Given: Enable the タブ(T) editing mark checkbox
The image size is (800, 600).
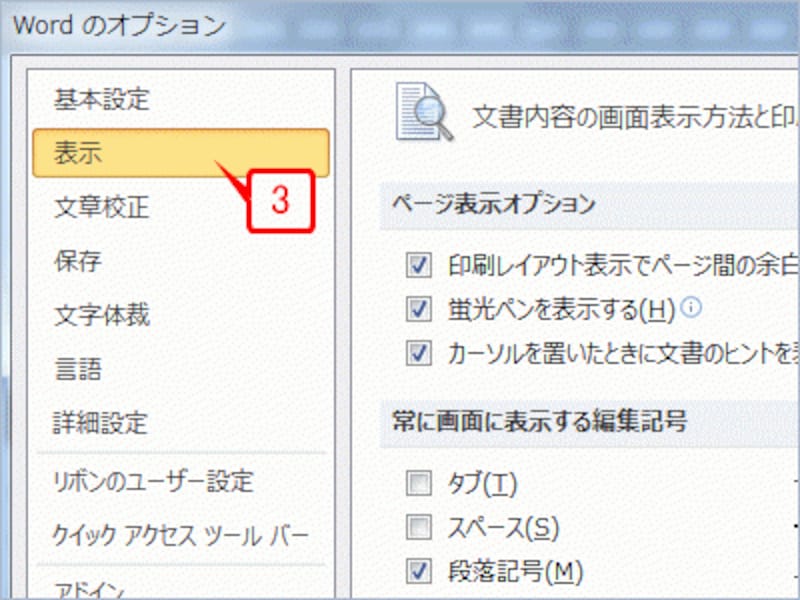Looking at the screenshot, I should pos(419,483).
